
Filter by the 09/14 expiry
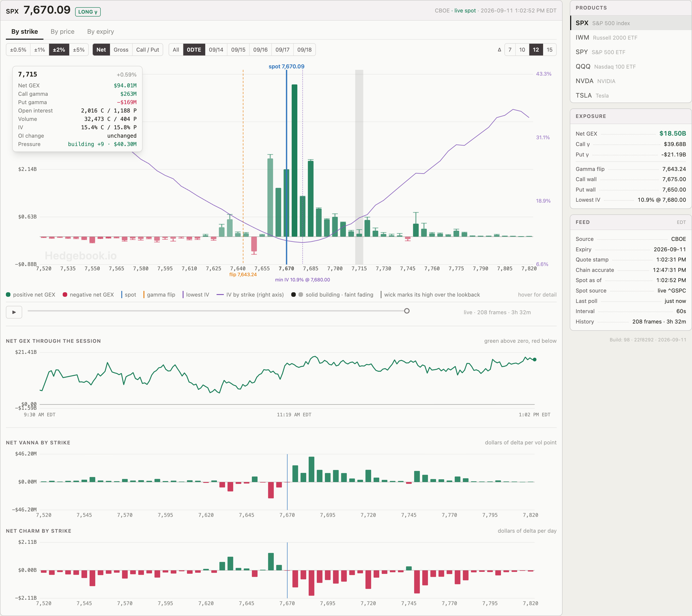216,50
